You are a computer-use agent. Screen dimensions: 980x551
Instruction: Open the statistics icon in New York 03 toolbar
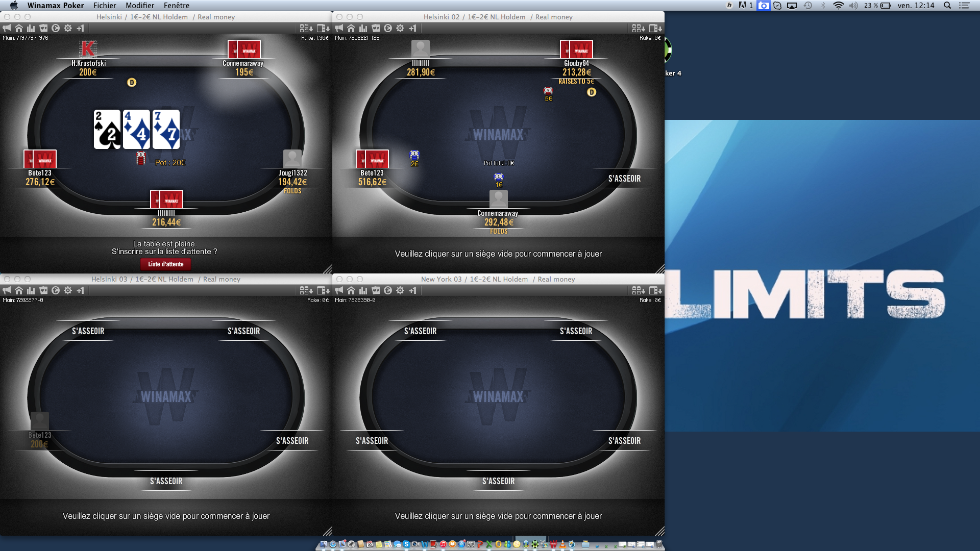pyautogui.click(x=363, y=290)
